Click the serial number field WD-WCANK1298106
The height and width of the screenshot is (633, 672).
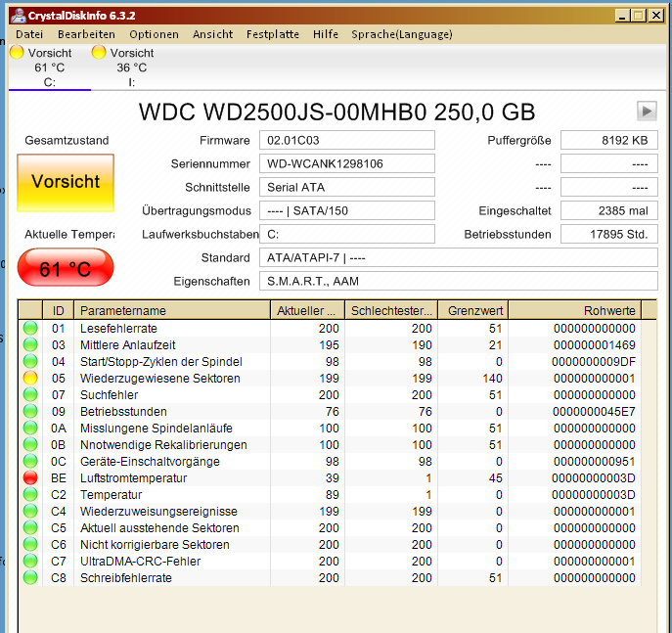(346, 163)
